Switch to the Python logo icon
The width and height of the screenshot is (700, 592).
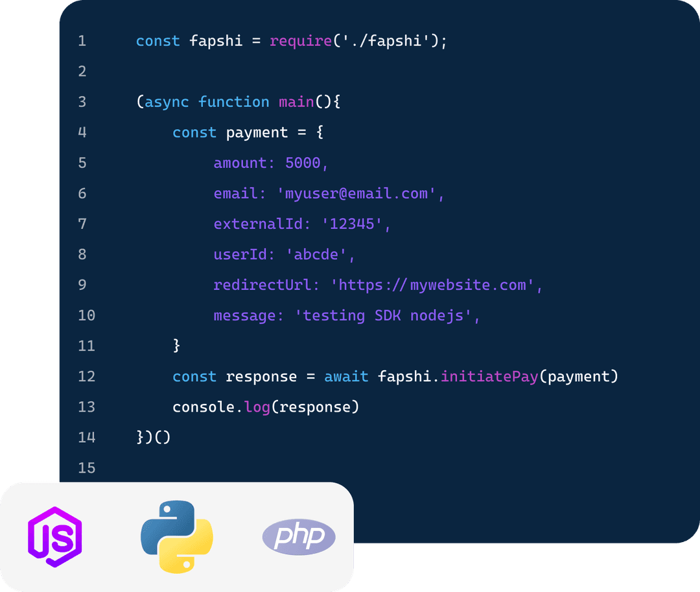[177, 537]
